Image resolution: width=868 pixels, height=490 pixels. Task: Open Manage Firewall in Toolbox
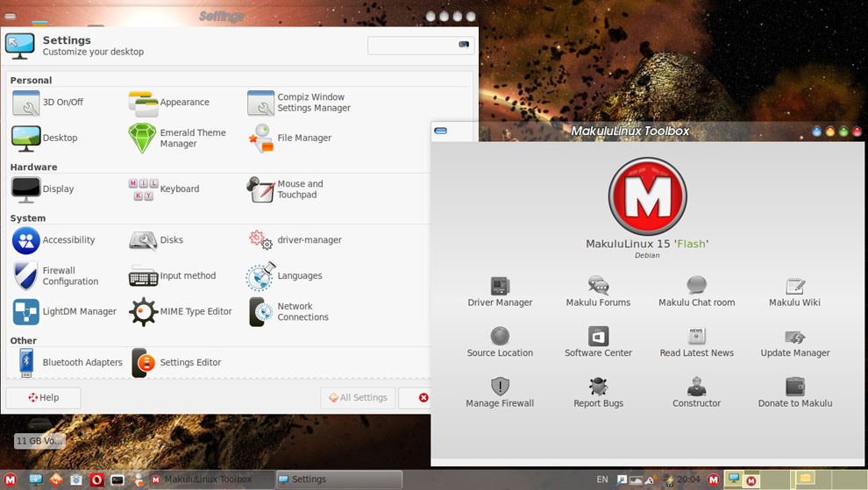500,393
